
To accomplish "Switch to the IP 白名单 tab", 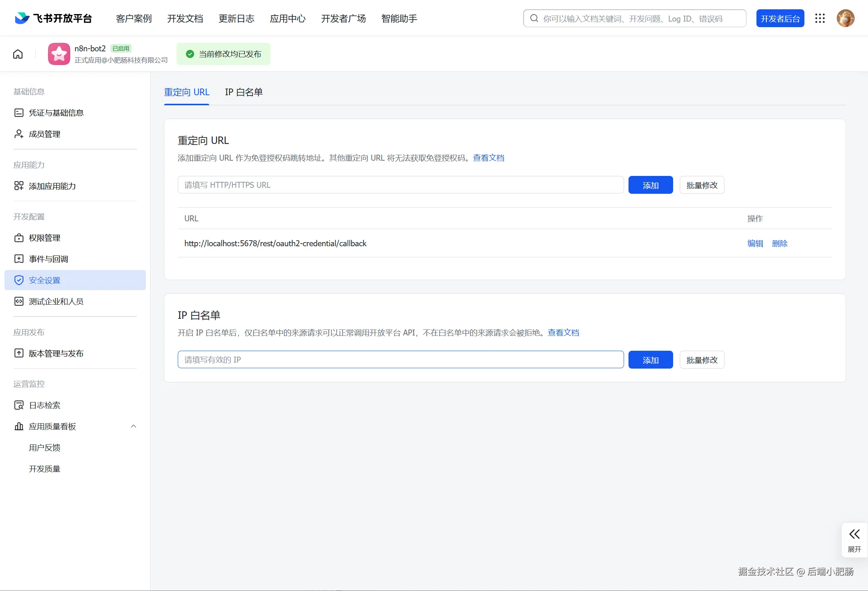I will 244,92.
